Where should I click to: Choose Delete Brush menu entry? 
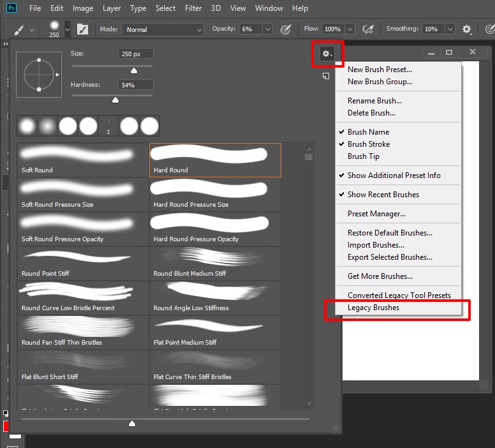398,113
